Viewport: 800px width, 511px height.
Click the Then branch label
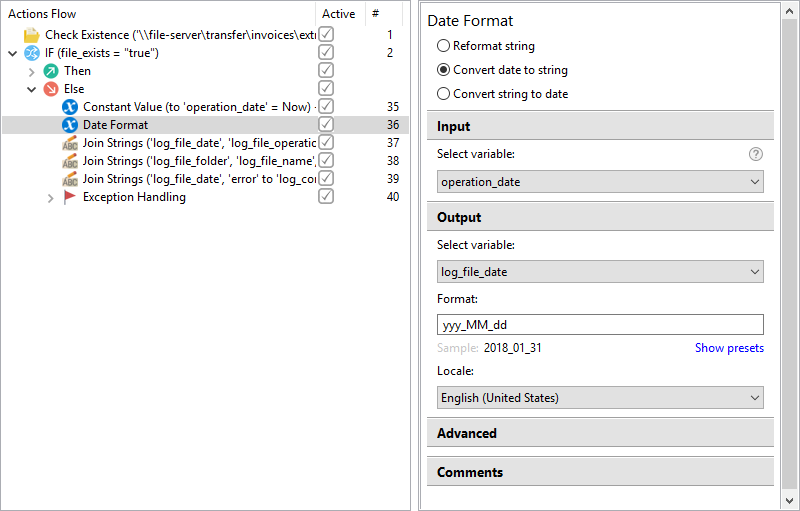pos(77,71)
